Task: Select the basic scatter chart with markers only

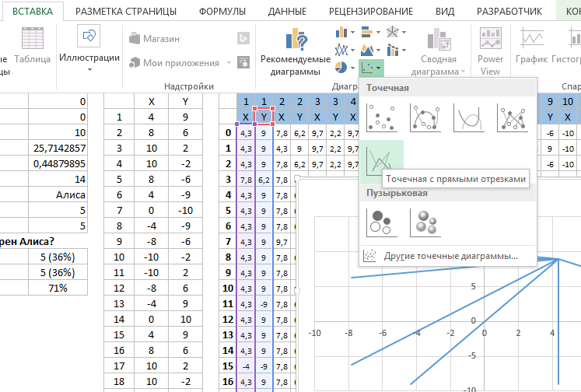Action: click(381, 119)
